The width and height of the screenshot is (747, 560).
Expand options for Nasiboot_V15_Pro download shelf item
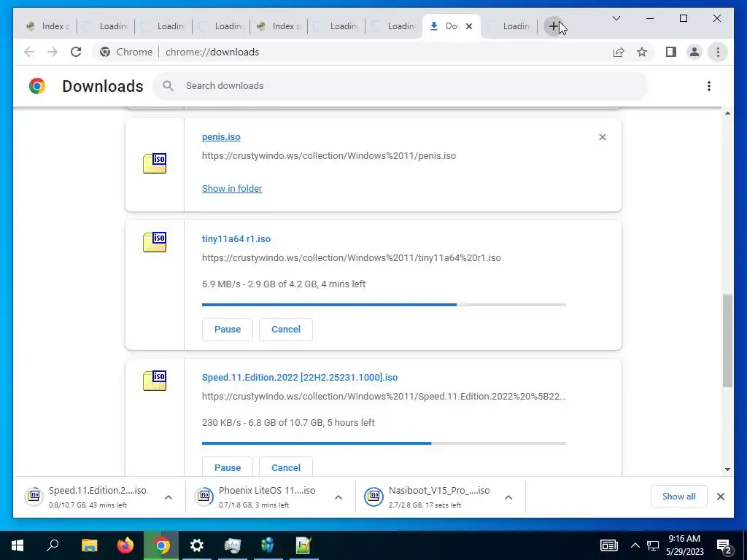coord(508,497)
